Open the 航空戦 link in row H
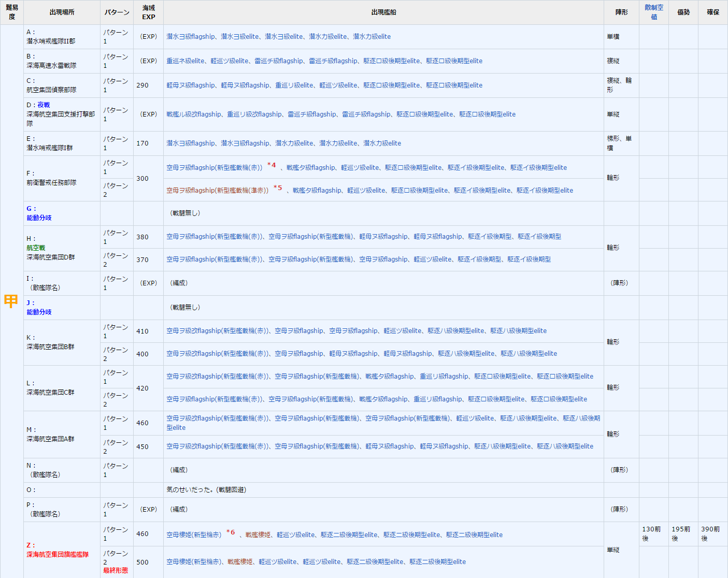Image resolution: width=728 pixels, height=578 pixels. click(x=36, y=248)
